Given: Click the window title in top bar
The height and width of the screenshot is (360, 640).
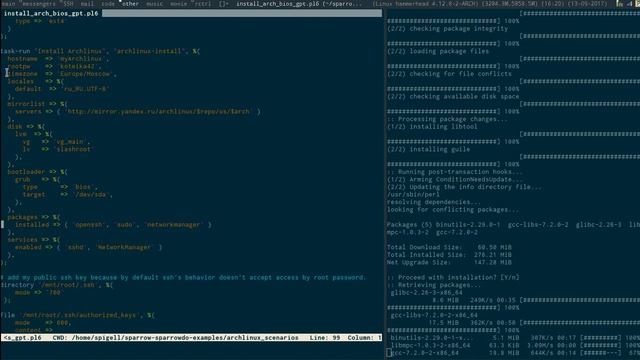Looking at the screenshot, I should (299, 4).
